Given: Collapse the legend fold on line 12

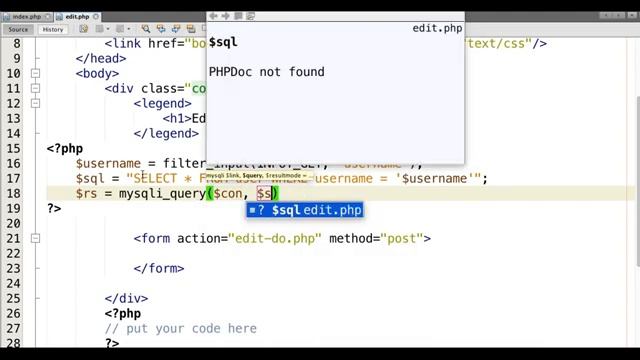Looking at the screenshot, I should [36, 103].
